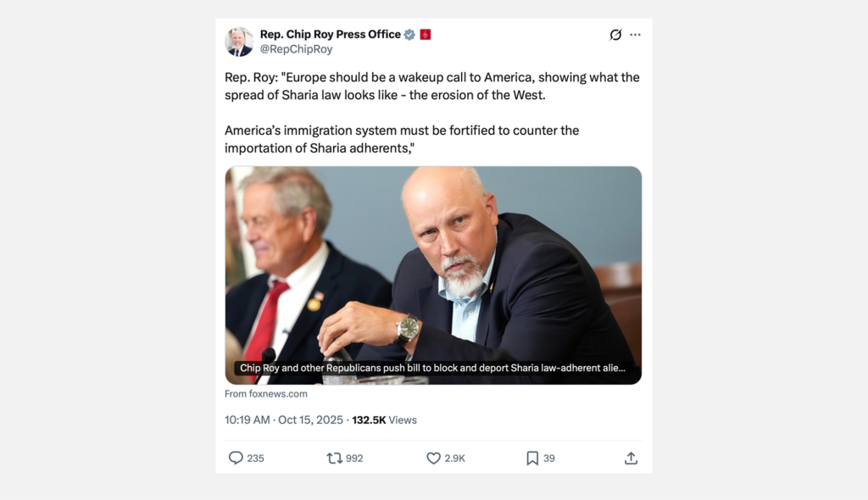Screen dimensions: 868x500
Task: Click the blue verified badge
Action: click(409, 35)
